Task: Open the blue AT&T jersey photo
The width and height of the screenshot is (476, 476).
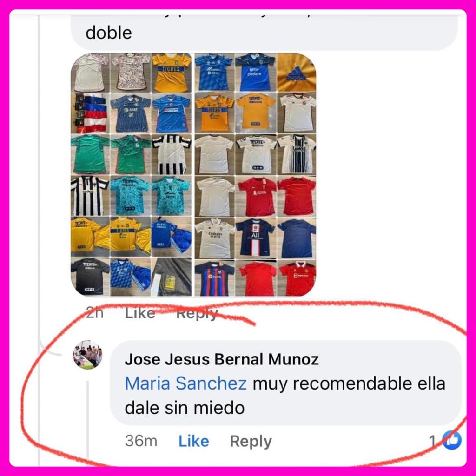Action: pyautogui.click(x=130, y=113)
